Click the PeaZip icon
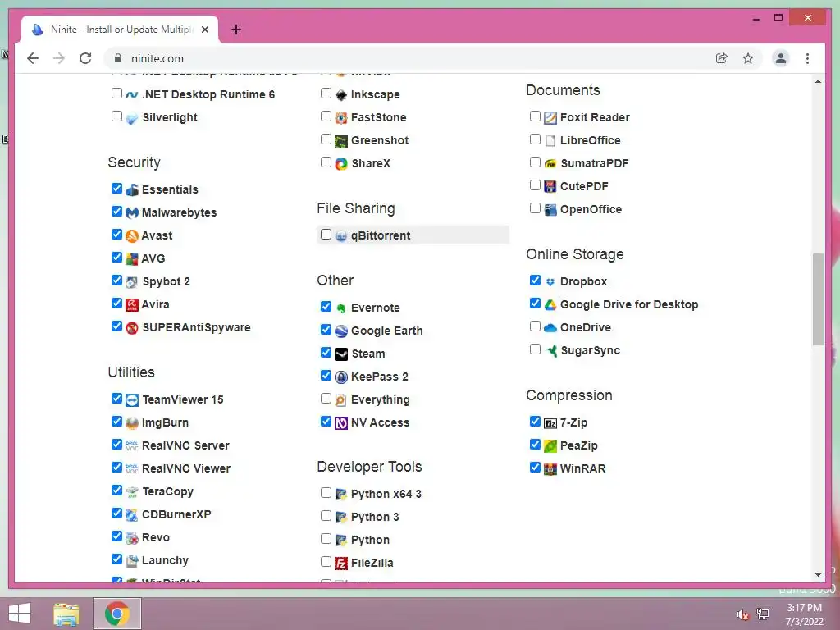The height and width of the screenshot is (630, 840). pyautogui.click(x=550, y=445)
